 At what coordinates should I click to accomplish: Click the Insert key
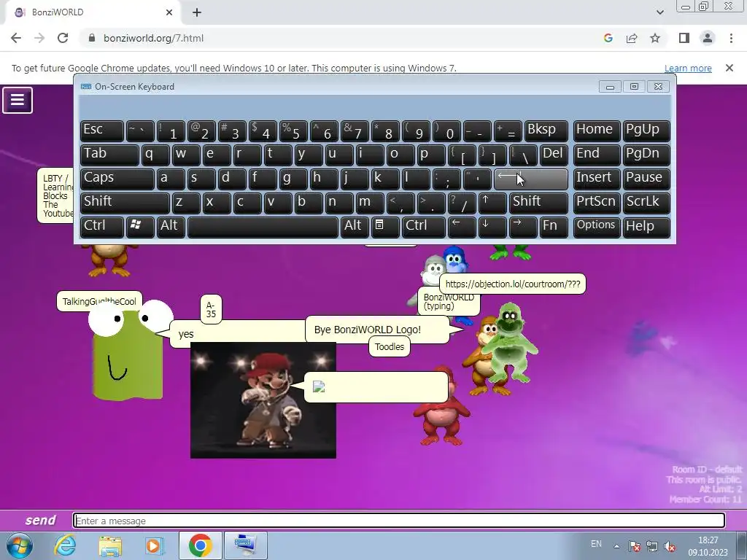(597, 179)
